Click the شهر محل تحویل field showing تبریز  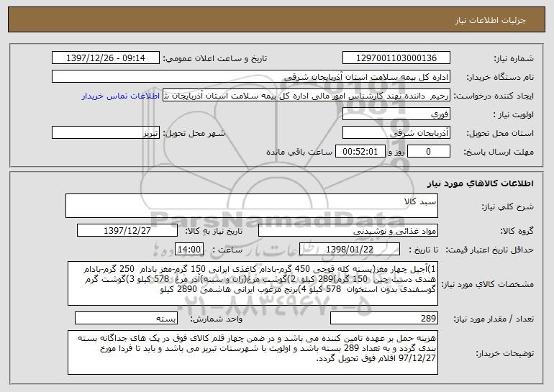click(106, 133)
